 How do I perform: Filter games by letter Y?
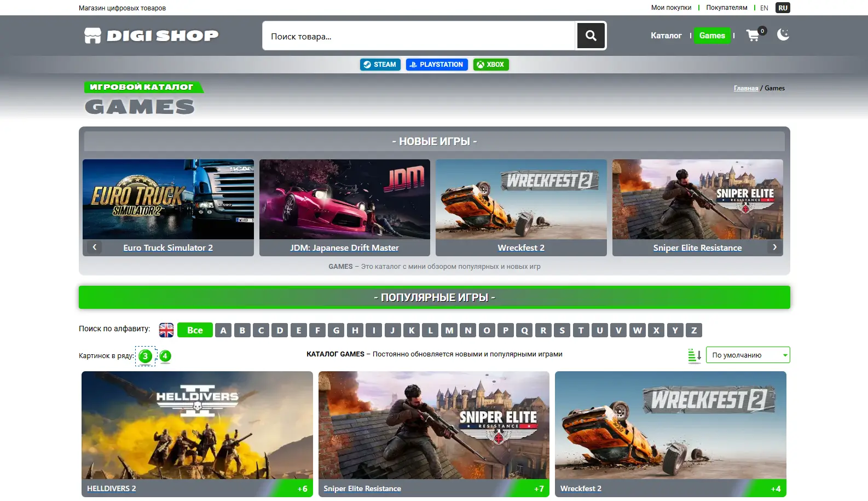pyautogui.click(x=675, y=330)
